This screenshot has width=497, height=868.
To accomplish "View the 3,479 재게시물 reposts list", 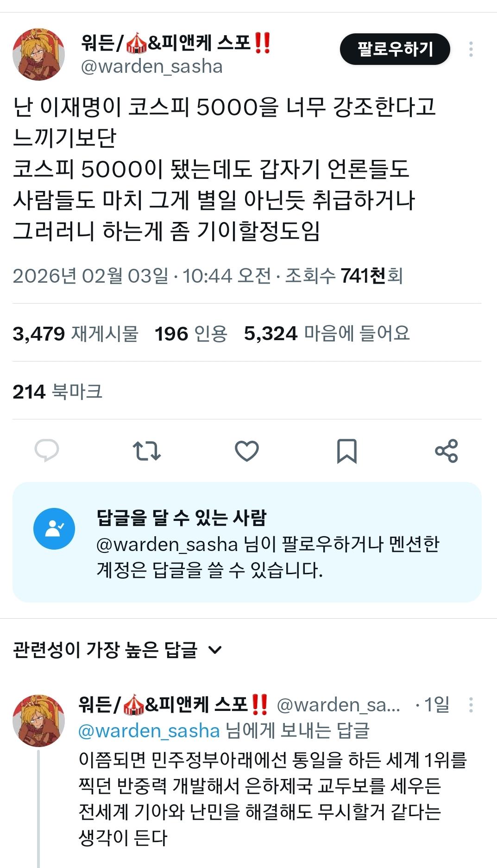I will pyautogui.click(x=75, y=333).
